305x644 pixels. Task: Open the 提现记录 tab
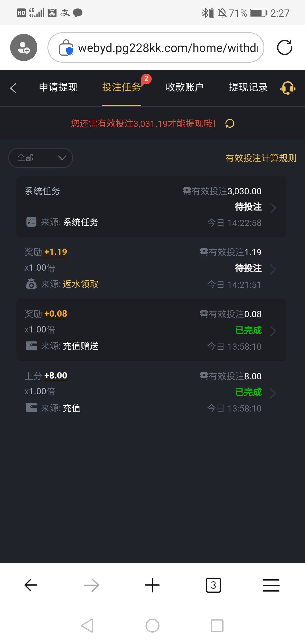[x=248, y=87]
